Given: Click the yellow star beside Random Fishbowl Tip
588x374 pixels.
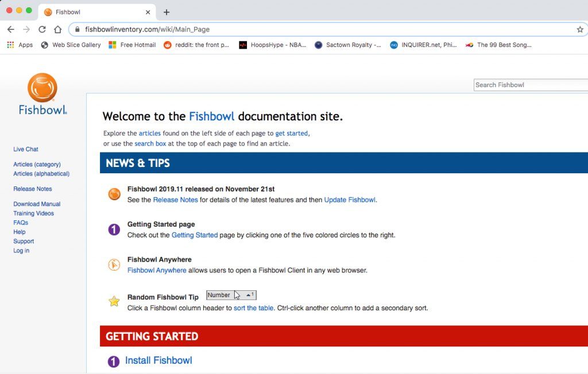Looking at the screenshot, I should 113,300.
